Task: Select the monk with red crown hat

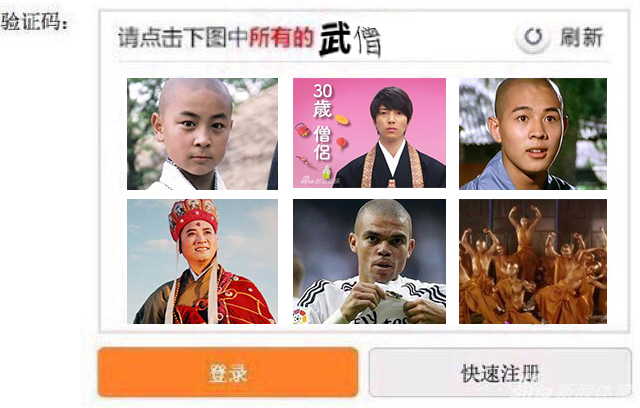Action: [x=202, y=262]
